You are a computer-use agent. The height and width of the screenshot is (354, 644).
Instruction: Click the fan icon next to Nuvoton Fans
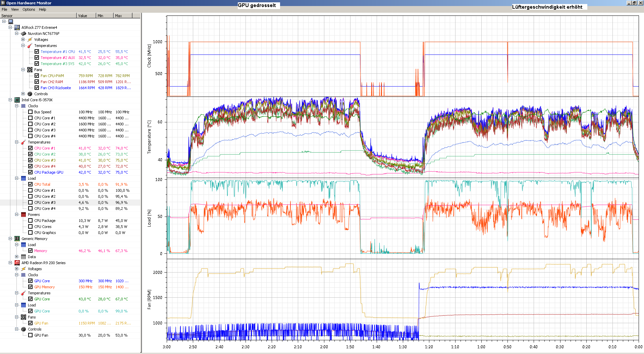click(x=30, y=70)
